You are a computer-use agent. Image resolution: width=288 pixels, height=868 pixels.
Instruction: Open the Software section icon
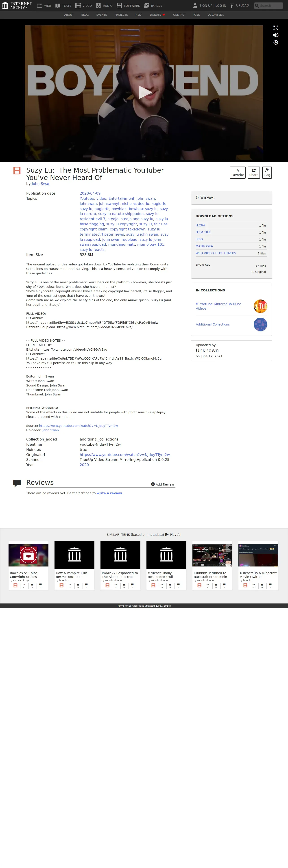coord(119,6)
